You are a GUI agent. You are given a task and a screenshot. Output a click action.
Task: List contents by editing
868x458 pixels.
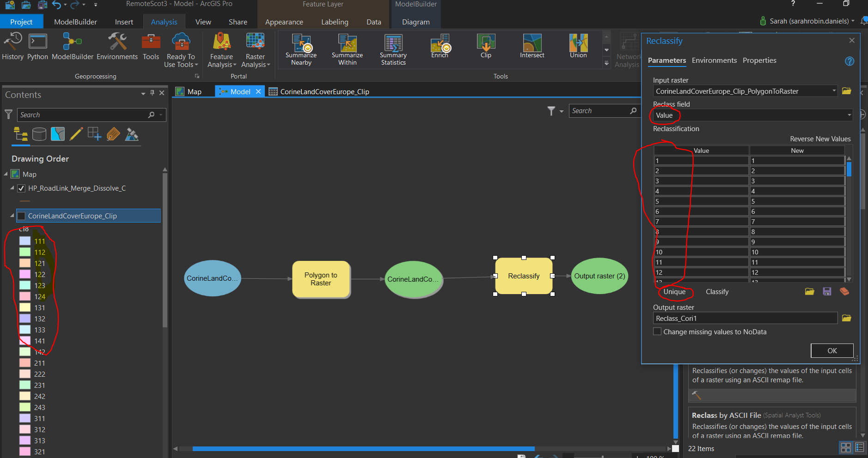coord(76,134)
